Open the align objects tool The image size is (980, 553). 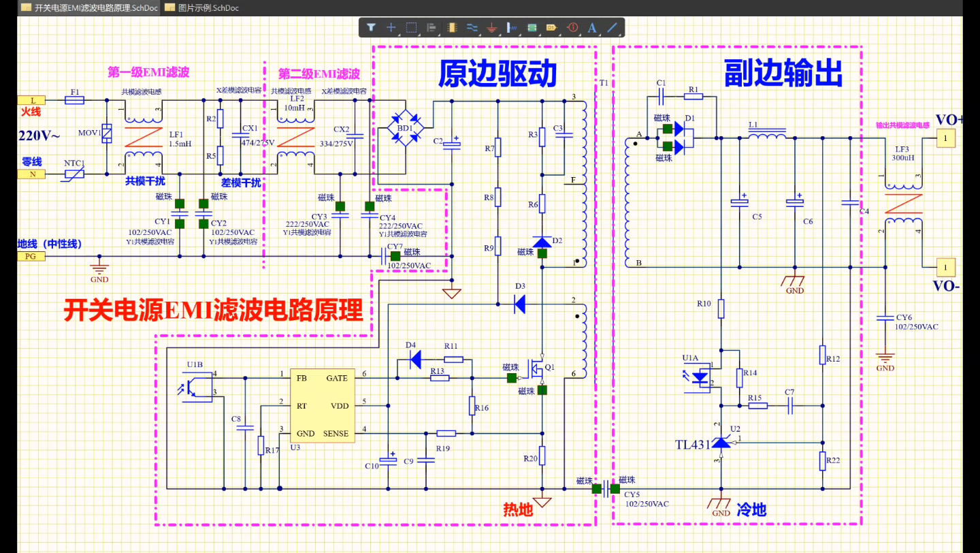[431, 28]
